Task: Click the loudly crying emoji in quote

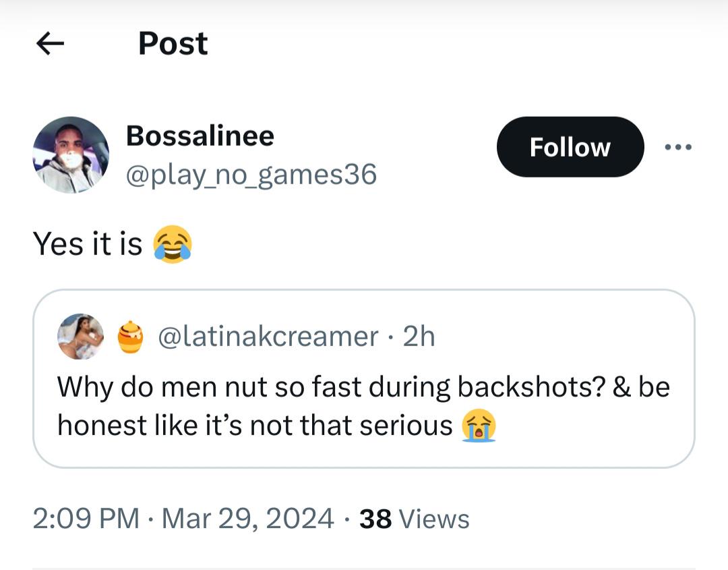Action: 479,426
